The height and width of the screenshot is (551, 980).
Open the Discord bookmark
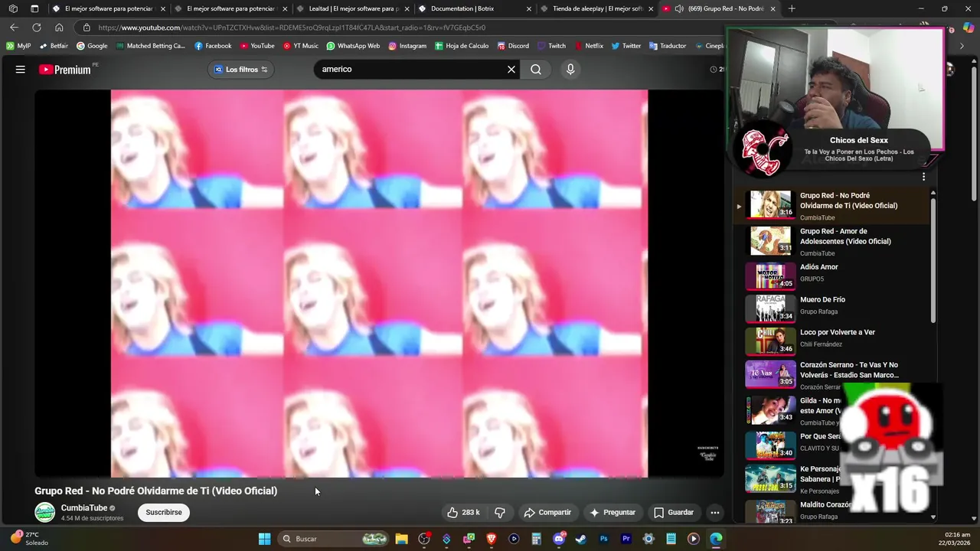513,46
